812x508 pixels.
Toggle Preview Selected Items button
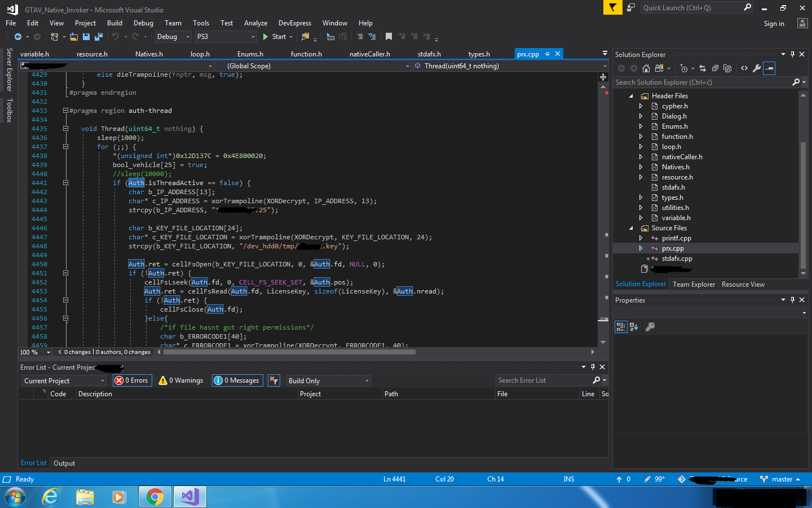770,68
